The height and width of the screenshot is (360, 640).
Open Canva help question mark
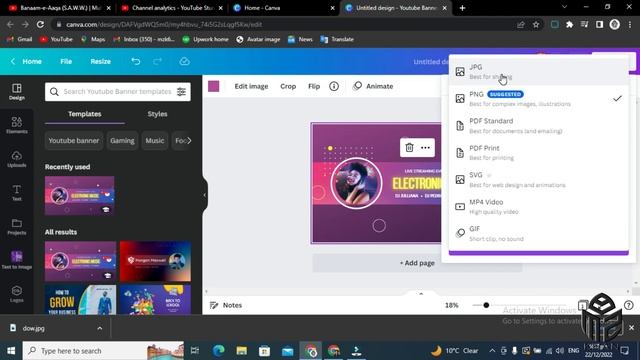pos(629,305)
